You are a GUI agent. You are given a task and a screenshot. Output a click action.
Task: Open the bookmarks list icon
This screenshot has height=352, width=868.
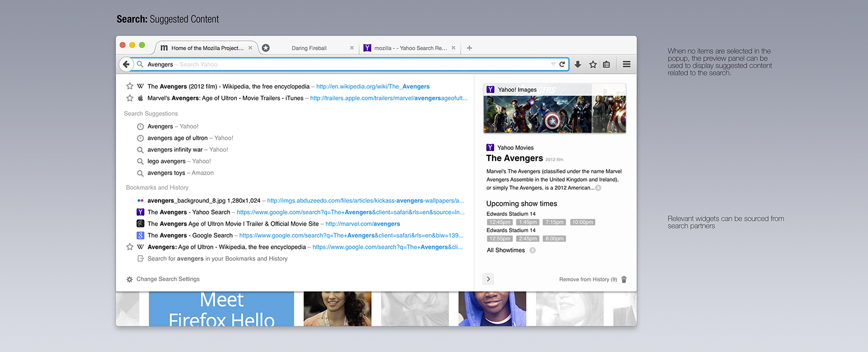[x=606, y=64]
